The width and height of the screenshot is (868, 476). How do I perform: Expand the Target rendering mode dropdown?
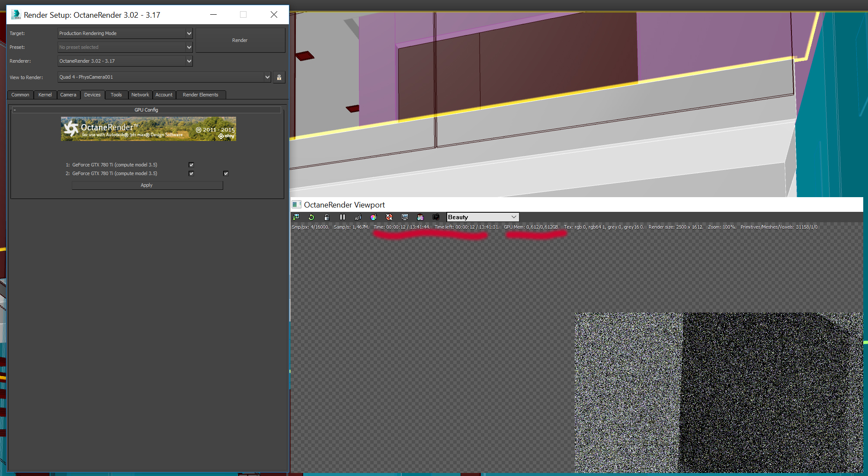(x=189, y=33)
